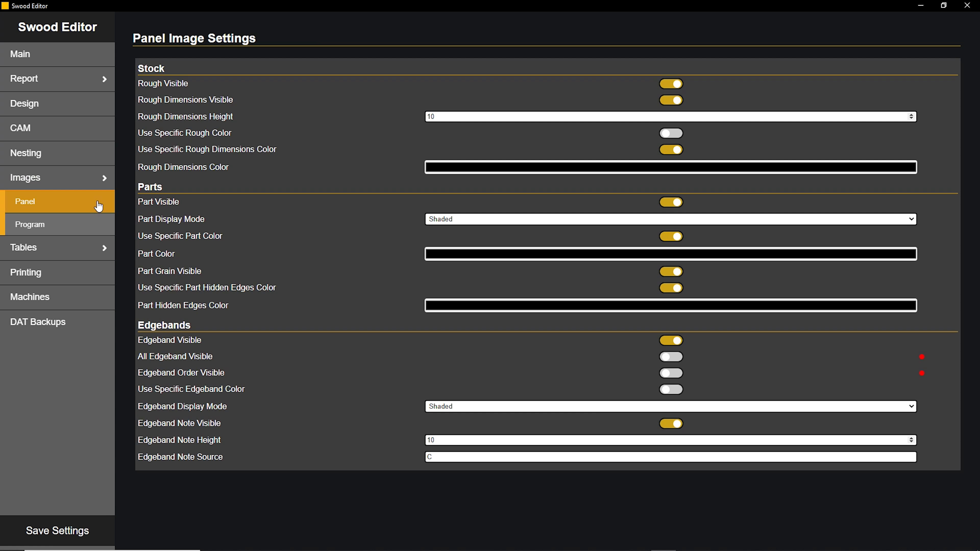Expand the Report section
The height and width of the screenshot is (551, 980).
coord(57,78)
